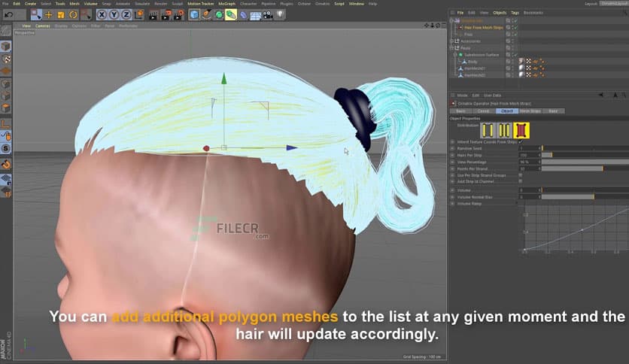The image size is (629, 364).
Task: Open the MoGraph menu
Action: point(226,4)
